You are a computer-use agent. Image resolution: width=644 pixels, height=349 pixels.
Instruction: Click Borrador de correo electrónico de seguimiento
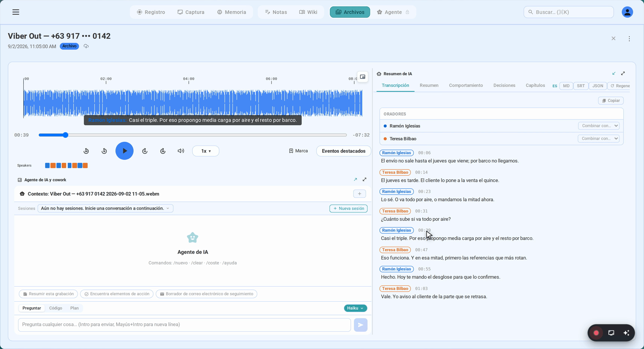tap(207, 294)
